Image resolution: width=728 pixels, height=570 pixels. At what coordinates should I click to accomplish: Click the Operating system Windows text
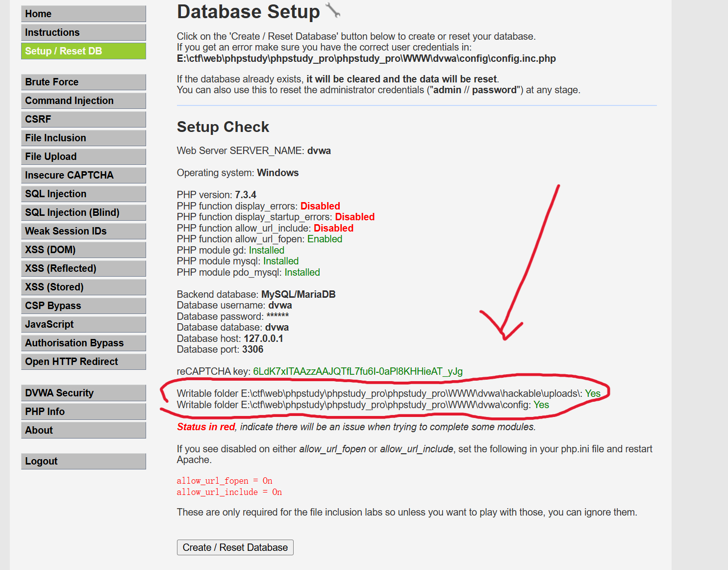point(238,173)
